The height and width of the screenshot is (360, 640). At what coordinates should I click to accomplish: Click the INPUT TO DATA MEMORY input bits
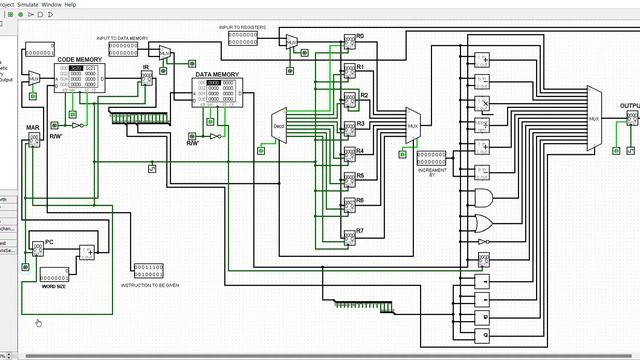(x=123, y=49)
